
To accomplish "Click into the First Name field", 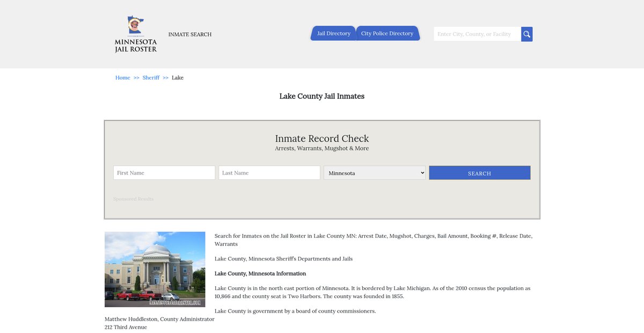I will pos(164,173).
